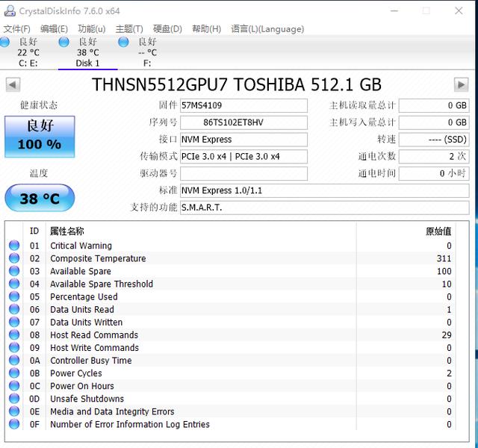Click status orb beside Critical Warning
The height and width of the screenshot is (448, 478).
[x=14, y=246]
